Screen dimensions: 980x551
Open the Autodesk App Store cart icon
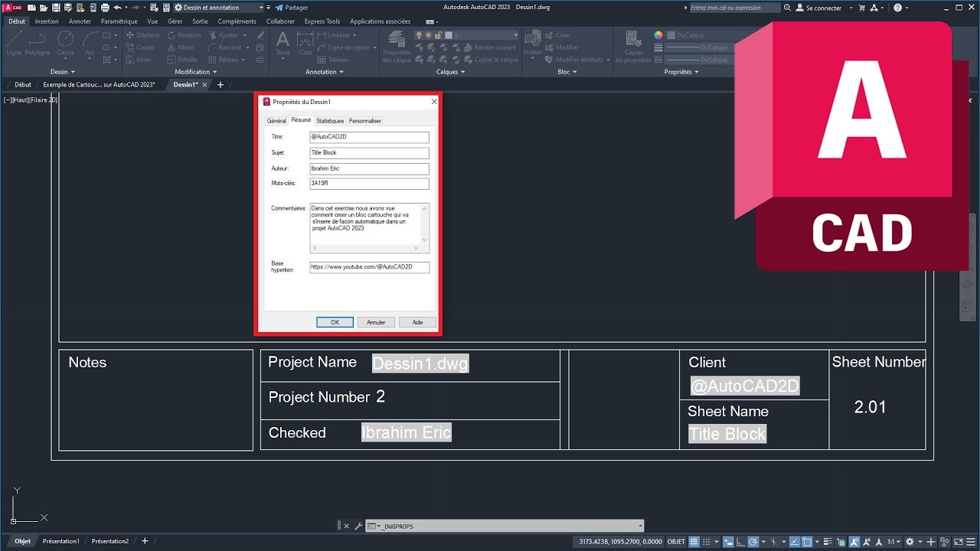[862, 8]
